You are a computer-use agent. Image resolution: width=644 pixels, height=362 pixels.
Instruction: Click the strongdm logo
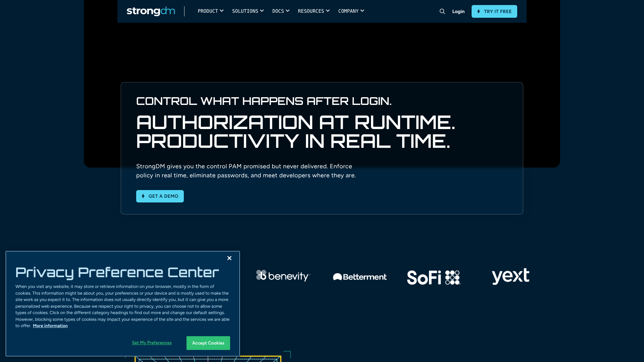pyautogui.click(x=151, y=11)
